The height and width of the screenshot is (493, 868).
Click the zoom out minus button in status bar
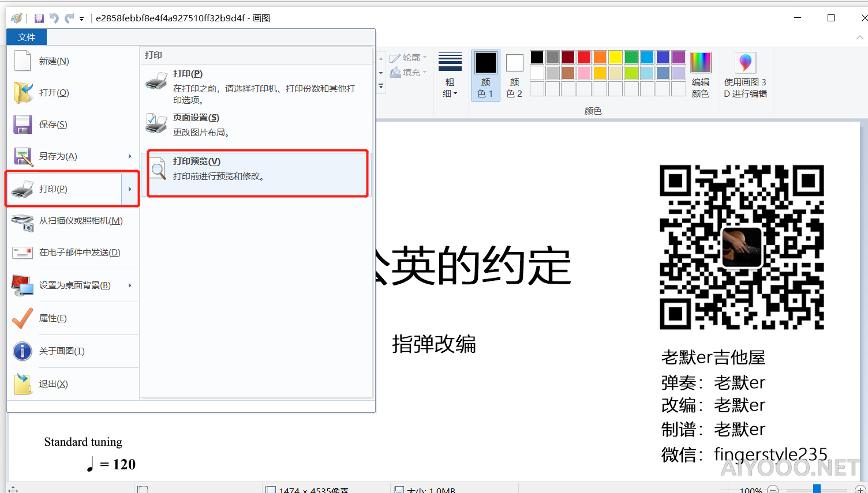pos(773,490)
